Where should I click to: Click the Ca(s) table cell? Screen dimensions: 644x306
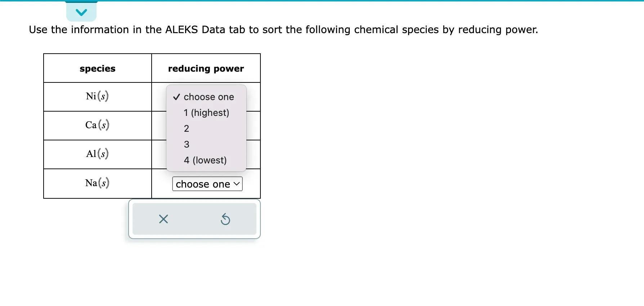pos(97,125)
